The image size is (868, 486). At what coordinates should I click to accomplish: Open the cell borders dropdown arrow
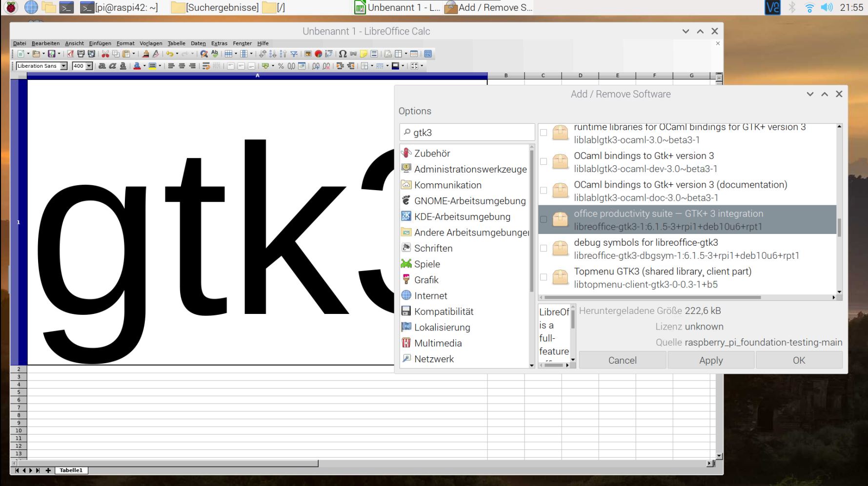point(372,66)
